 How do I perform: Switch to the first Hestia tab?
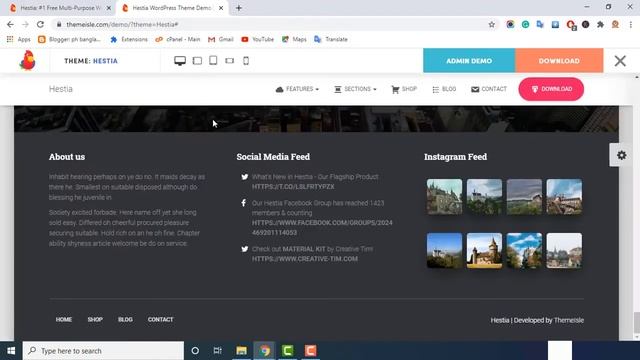tap(59, 8)
